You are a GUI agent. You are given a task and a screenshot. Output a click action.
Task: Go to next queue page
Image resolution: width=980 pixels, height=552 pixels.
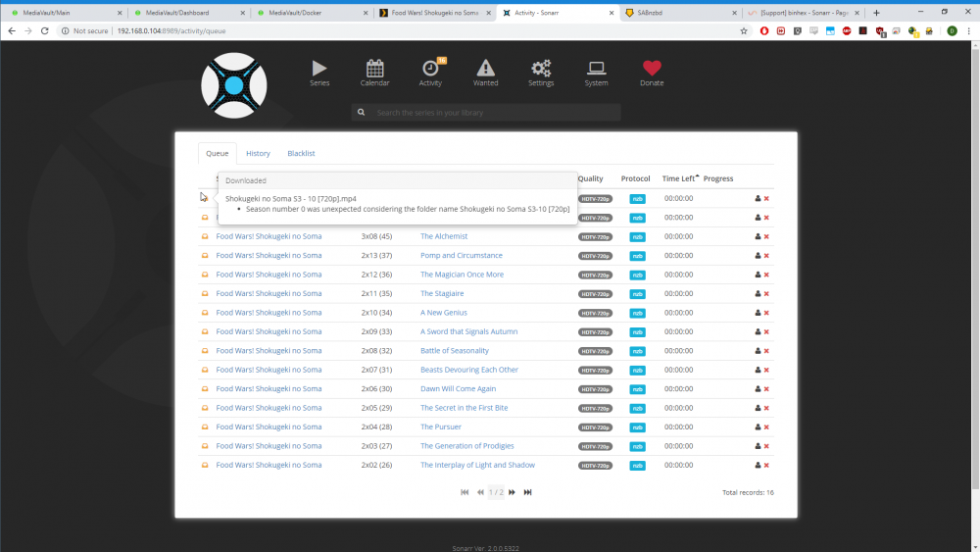512,492
